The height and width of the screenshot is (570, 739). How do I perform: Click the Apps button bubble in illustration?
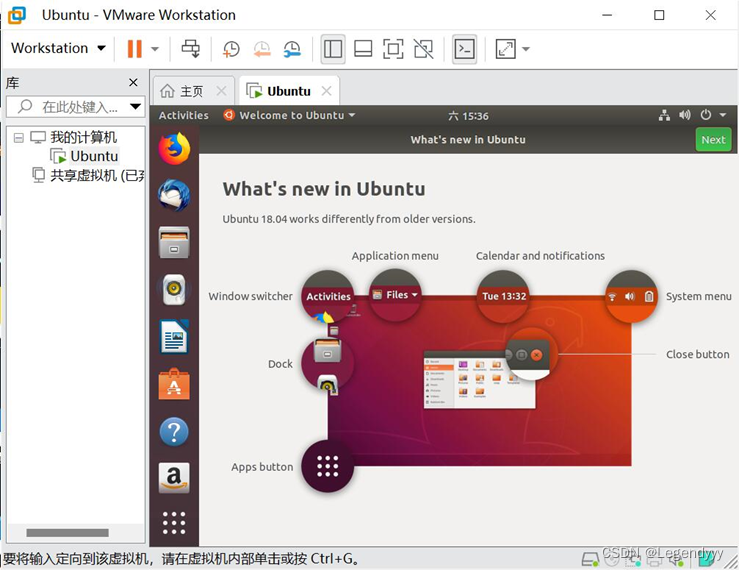tap(328, 466)
